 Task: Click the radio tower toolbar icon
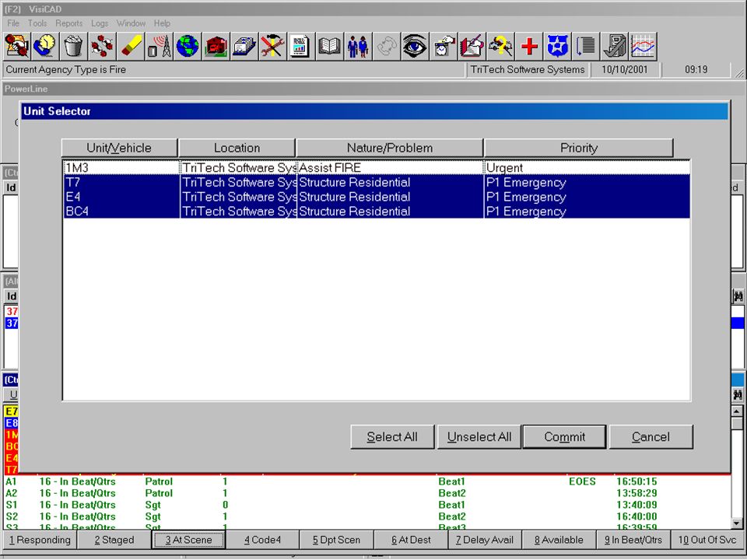pos(159,46)
